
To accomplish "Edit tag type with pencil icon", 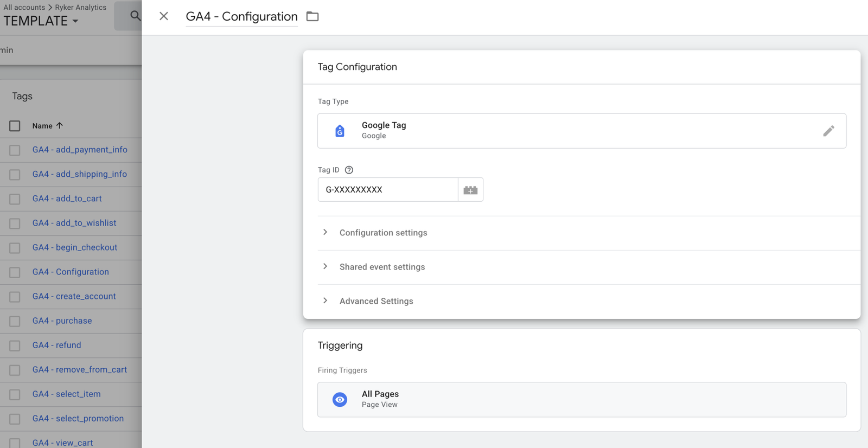I will [x=828, y=131].
